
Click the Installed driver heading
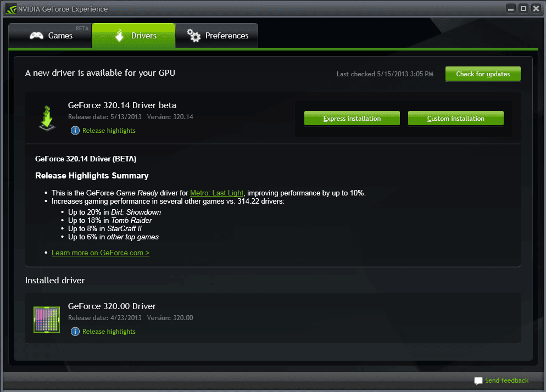[55, 280]
